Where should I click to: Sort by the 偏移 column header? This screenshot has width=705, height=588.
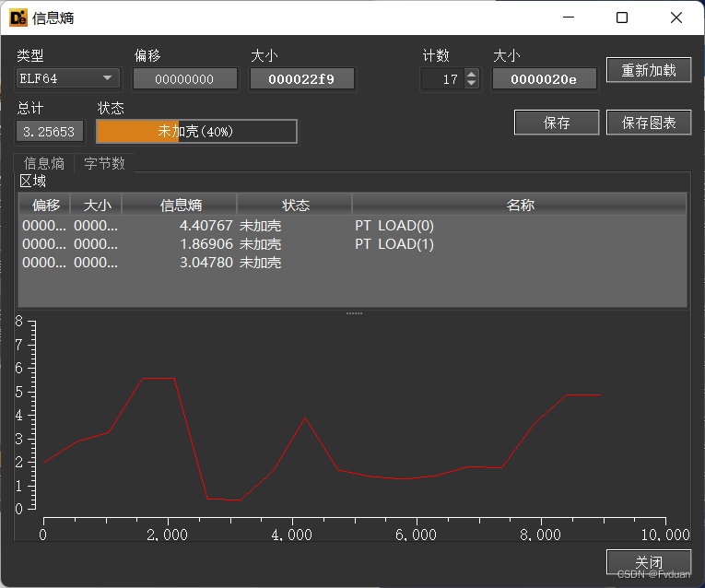[44, 205]
